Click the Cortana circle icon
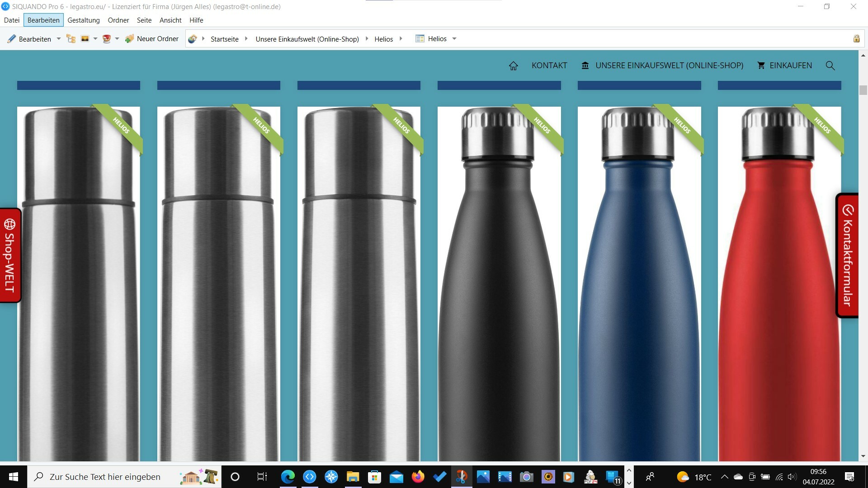The width and height of the screenshot is (868, 488). (x=235, y=477)
